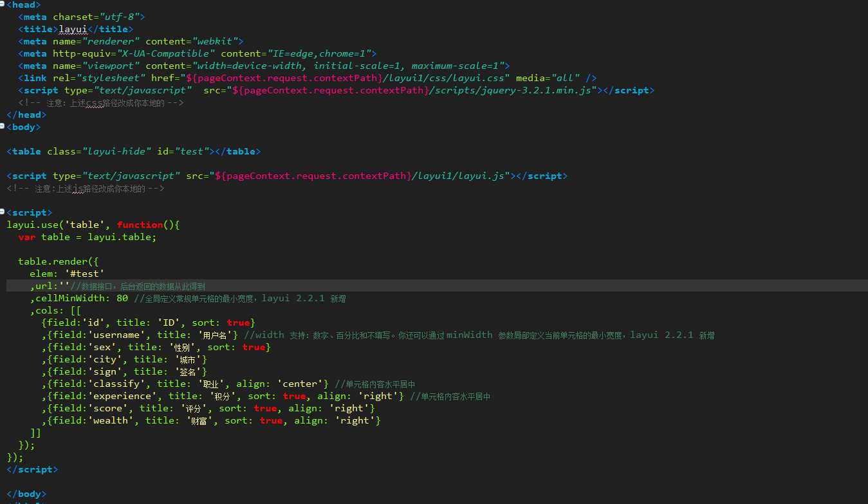This screenshot has height=504, width=868.
Task: Click the word "layui" inside the title tag
Action: 73,29
